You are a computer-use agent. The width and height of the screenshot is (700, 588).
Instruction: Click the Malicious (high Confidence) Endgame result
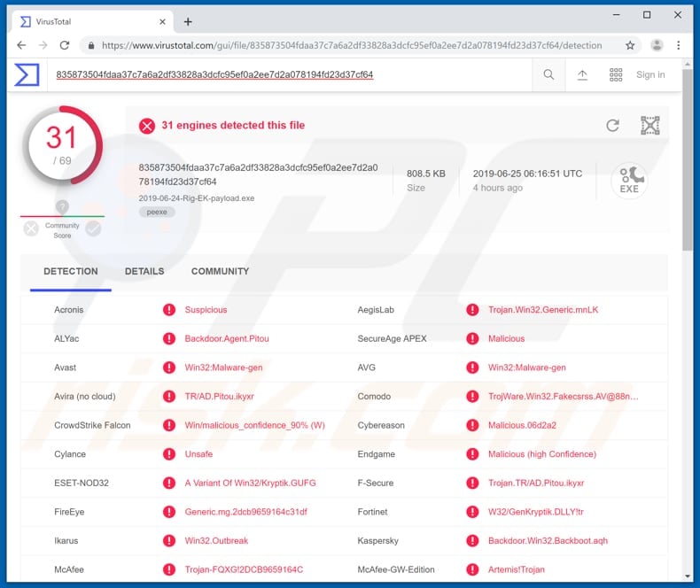click(x=542, y=454)
